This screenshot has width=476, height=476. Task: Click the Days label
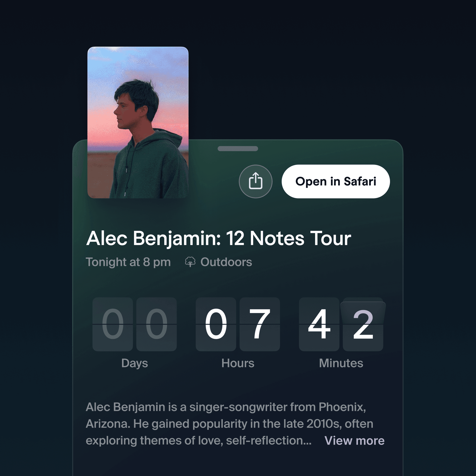tap(135, 363)
